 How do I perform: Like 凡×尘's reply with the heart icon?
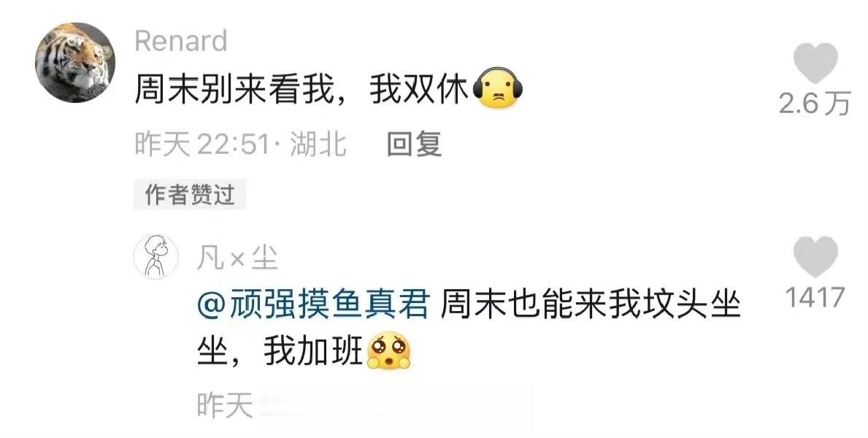(815, 257)
